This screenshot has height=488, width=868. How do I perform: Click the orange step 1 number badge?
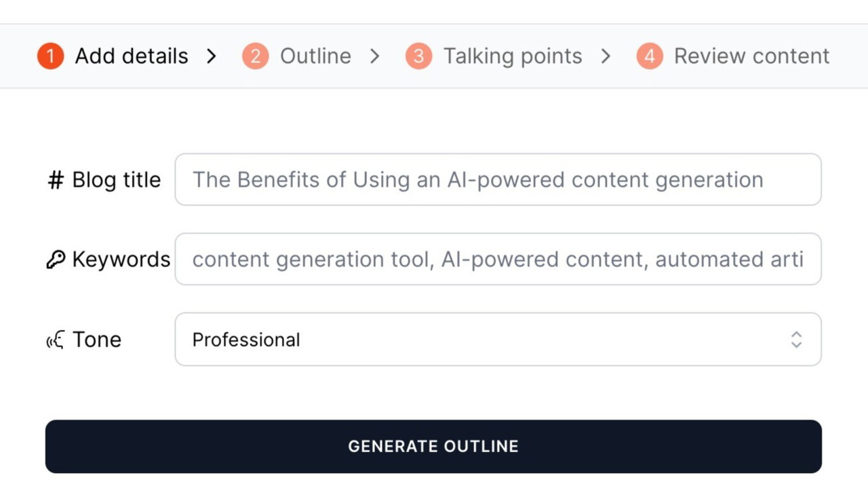tap(50, 56)
